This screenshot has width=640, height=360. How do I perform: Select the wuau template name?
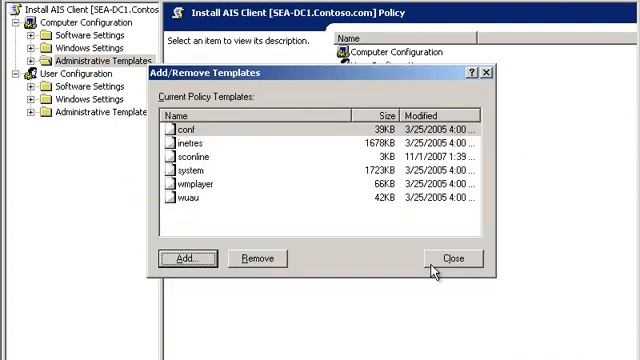tap(188, 198)
